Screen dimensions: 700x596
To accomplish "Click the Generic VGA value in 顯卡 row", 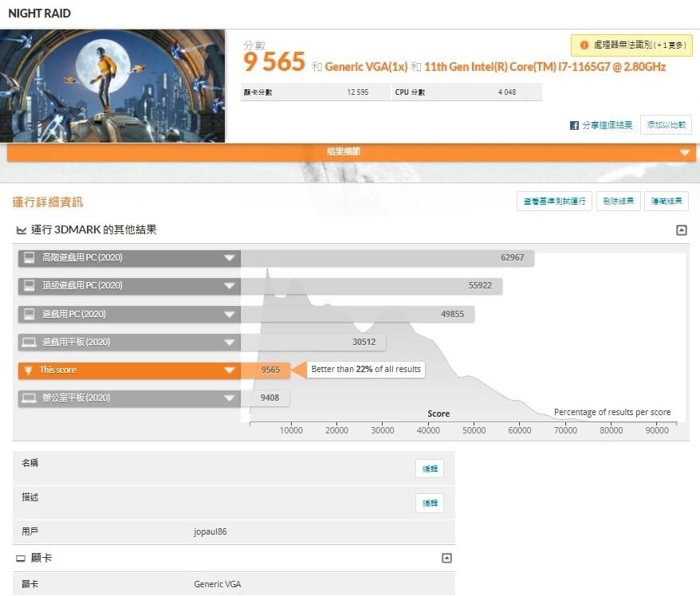I will tap(218, 584).
